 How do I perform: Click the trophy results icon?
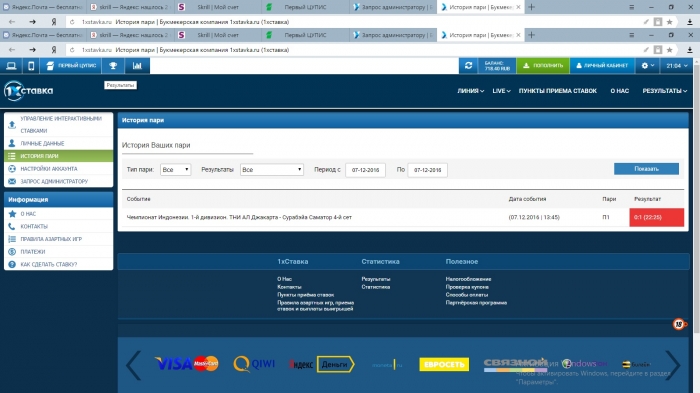[x=113, y=66]
